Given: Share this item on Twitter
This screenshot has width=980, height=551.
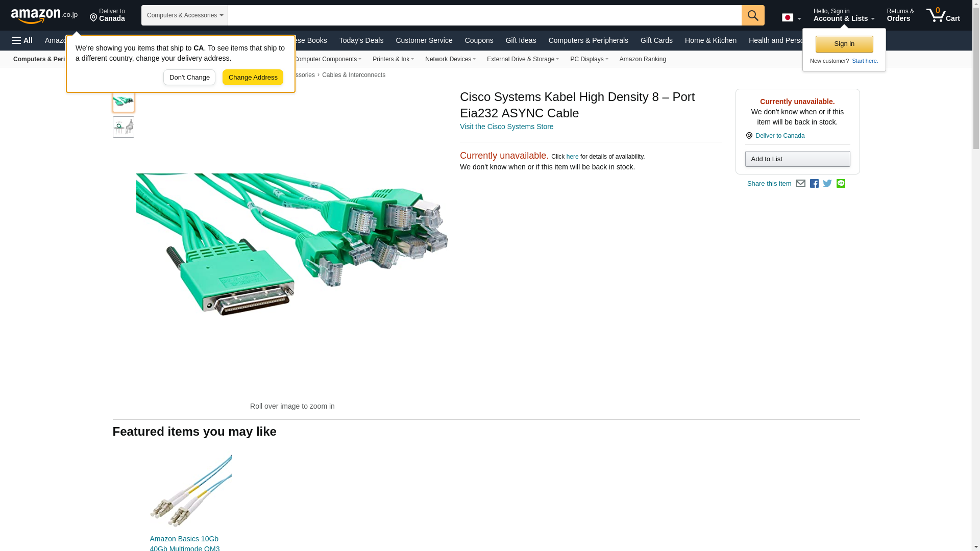Looking at the screenshot, I should (x=827, y=184).
